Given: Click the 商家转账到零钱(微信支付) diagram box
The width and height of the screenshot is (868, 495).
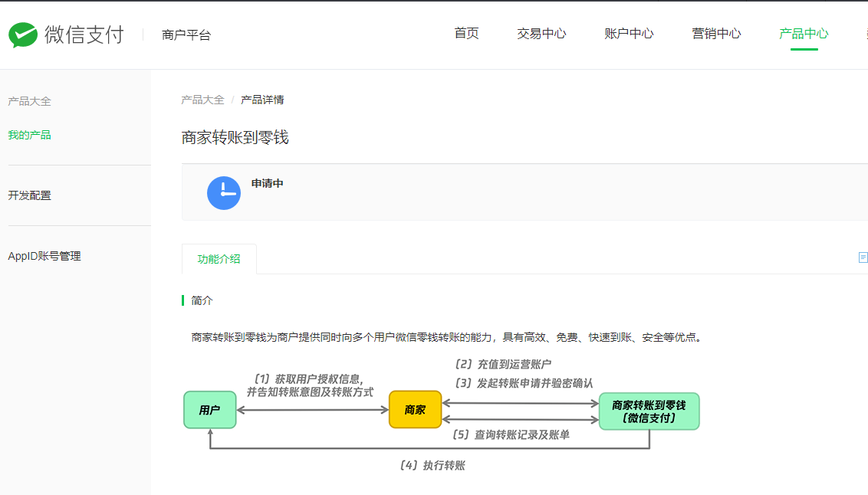Looking at the screenshot, I should [x=649, y=411].
